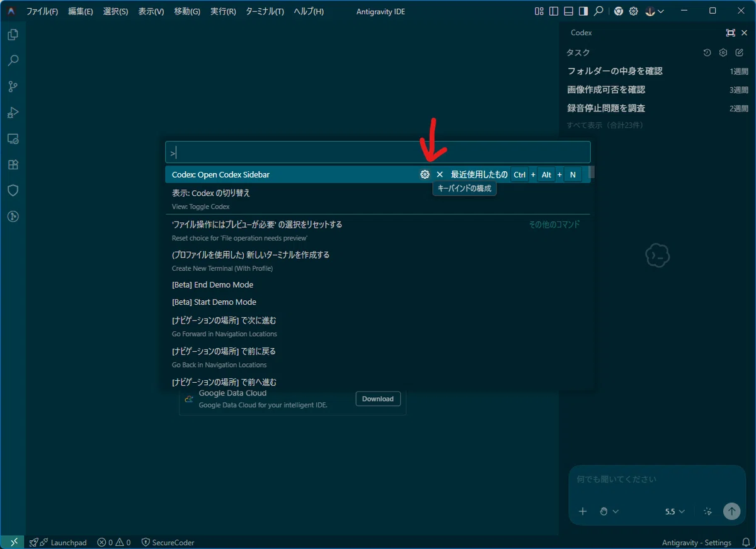Configure keybinding for Open Codex Sidebar
Viewport: 756px width, 549px height.
(x=425, y=174)
